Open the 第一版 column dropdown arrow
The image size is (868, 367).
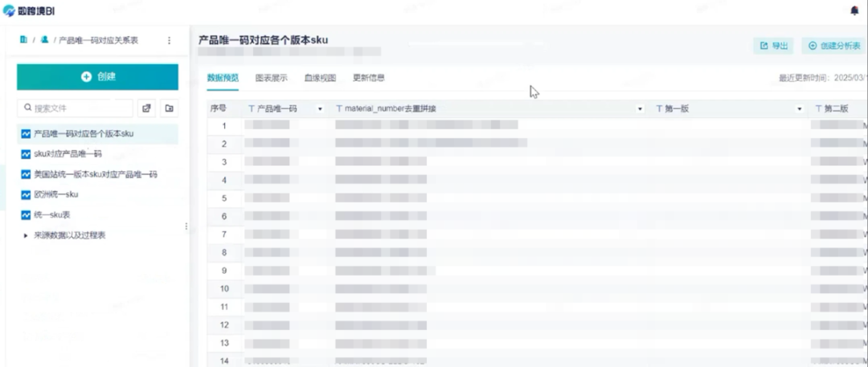800,108
